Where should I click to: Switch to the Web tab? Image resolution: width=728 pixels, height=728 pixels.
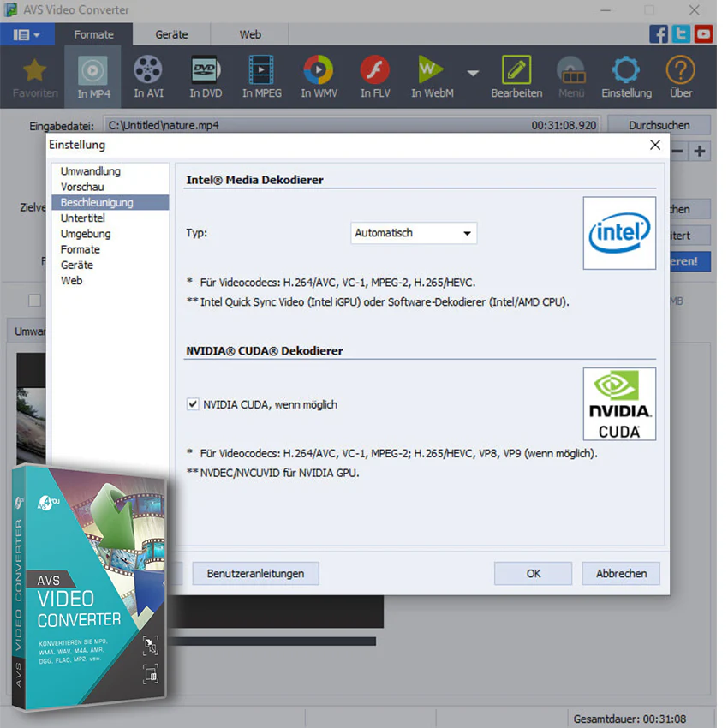[250, 34]
